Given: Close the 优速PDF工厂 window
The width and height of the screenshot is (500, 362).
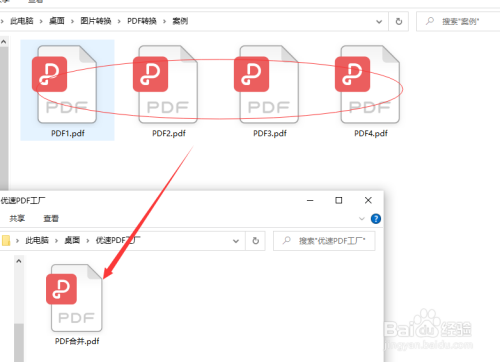Looking at the screenshot, I should pos(368,200).
